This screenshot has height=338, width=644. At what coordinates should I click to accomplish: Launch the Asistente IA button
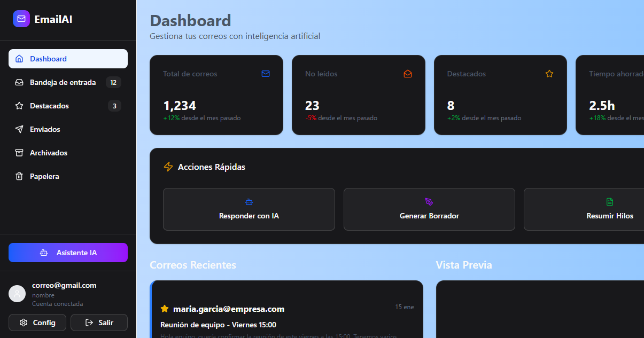click(68, 253)
